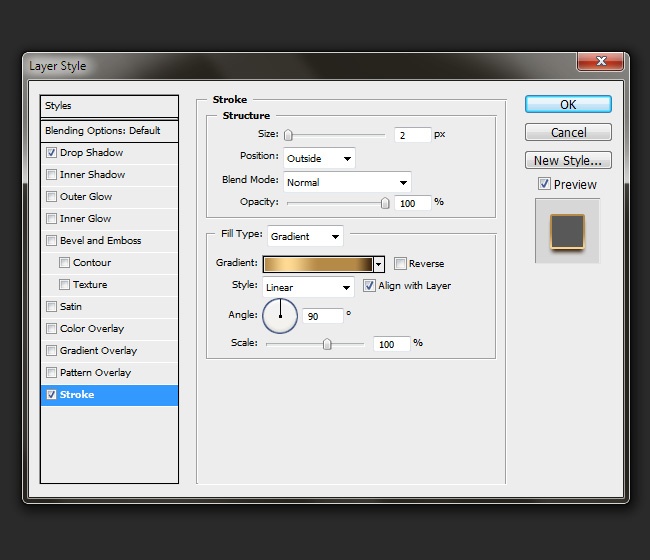The image size is (650, 560).
Task: Click the Scale slider handle
Action: click(x=327, y=344)
